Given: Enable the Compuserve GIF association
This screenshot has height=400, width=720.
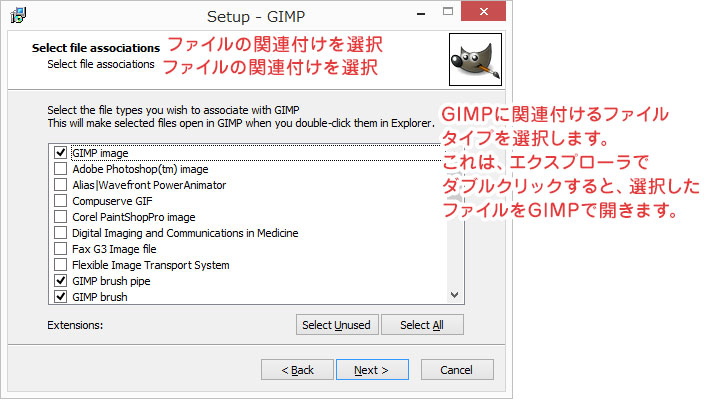Looking at the screenshot, I should coord(61,201).
